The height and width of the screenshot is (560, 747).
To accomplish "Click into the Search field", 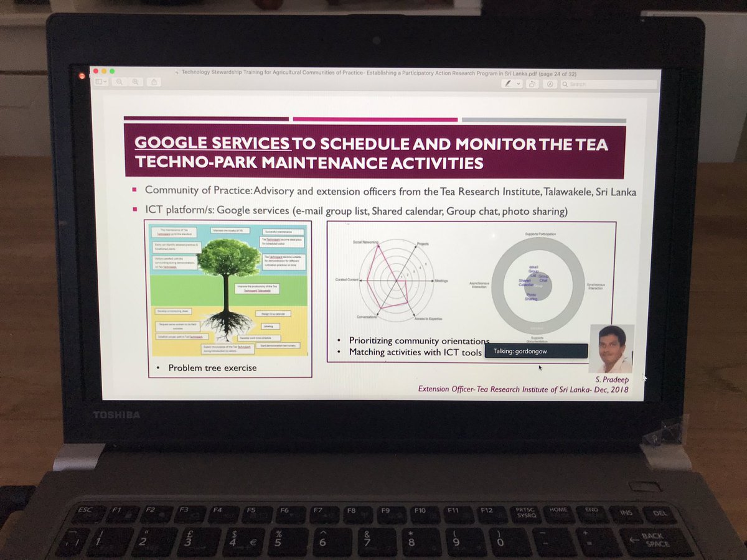I will (x=608, y=84).
